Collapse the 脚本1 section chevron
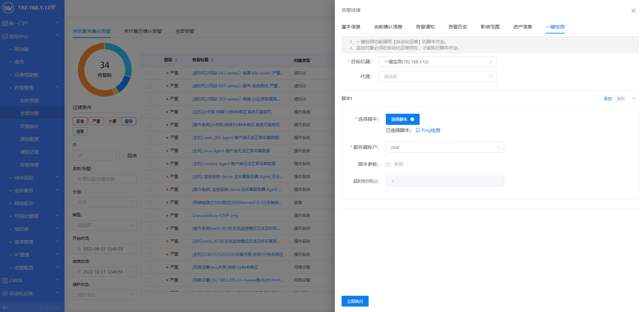This screenshot has width=644, height=312. (634, 98)
